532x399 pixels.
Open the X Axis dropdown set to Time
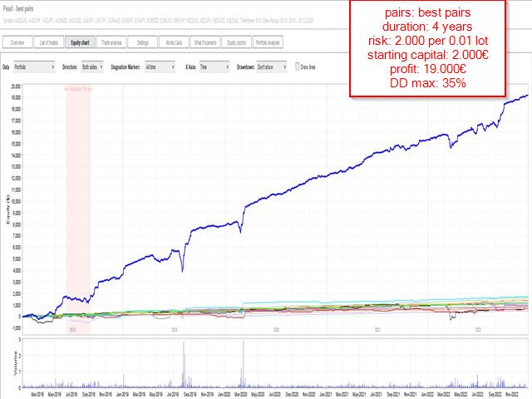pos(214,67)
